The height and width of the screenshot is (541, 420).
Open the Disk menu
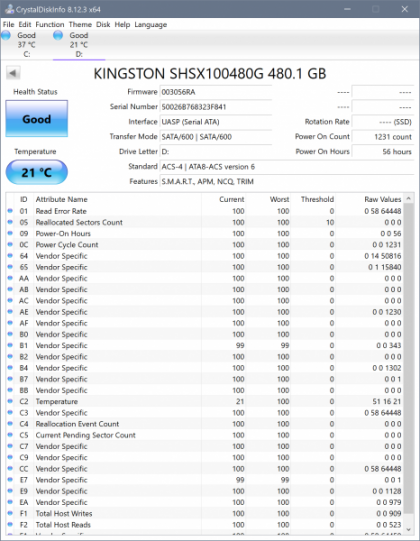[103, 24]
